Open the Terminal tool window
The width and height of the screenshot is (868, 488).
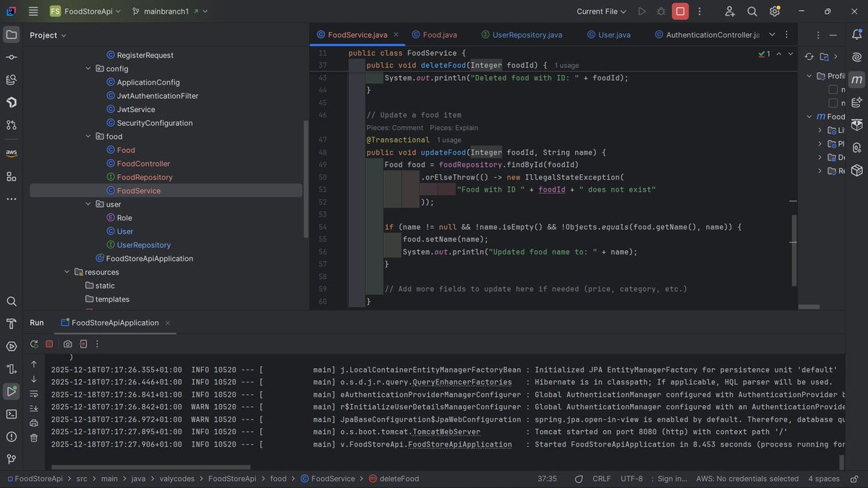click(11, 414)
